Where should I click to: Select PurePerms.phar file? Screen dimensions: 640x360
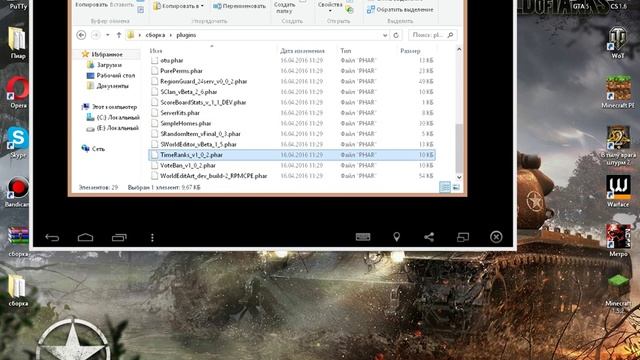coord(292,71)
